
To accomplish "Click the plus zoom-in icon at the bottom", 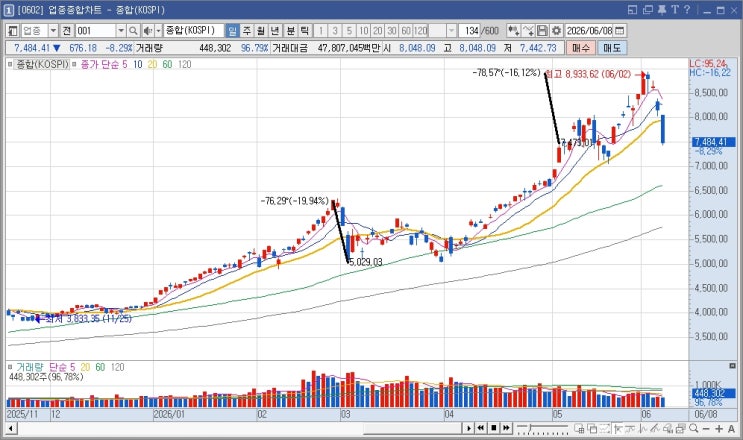I will [x=719, y=429].
